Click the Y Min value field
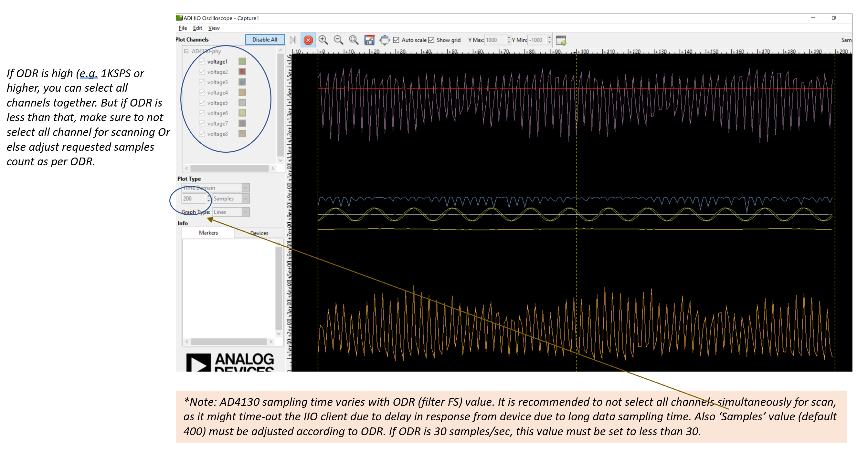Viewport: 868px width, 451px height. [537, 40]
